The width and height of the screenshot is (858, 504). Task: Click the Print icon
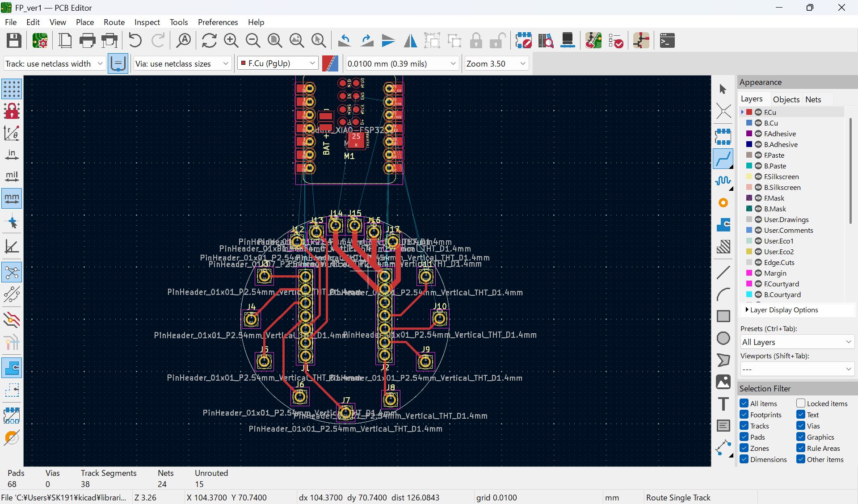[87, 41]
